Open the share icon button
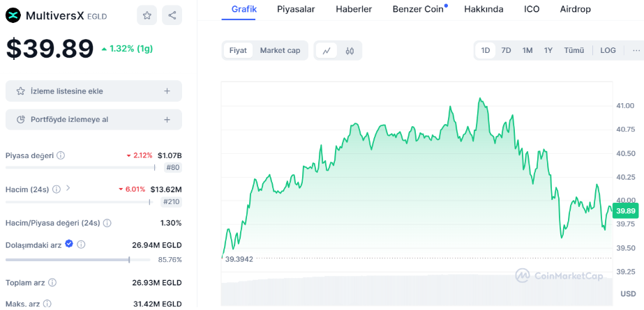 [x=172, y=15]
